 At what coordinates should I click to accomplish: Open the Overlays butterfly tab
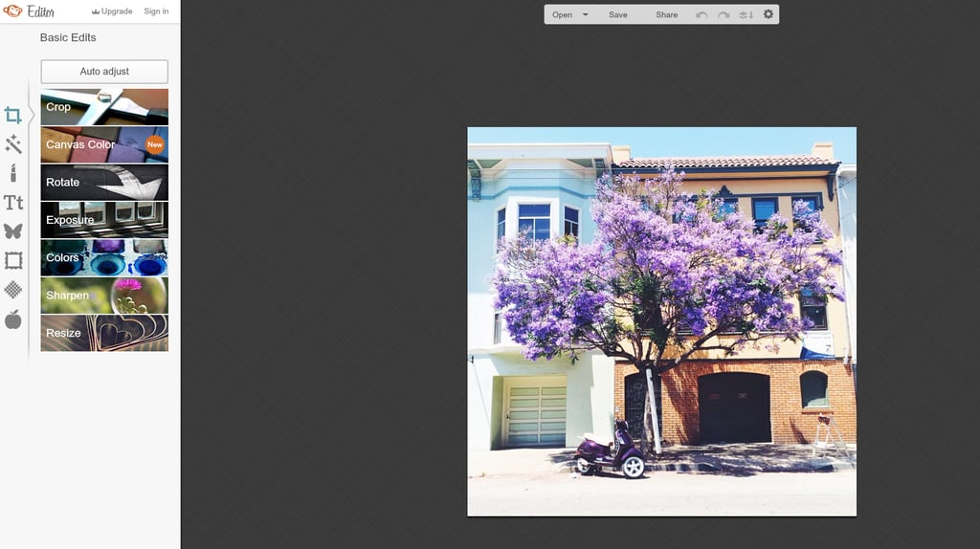tap(13, 231)
